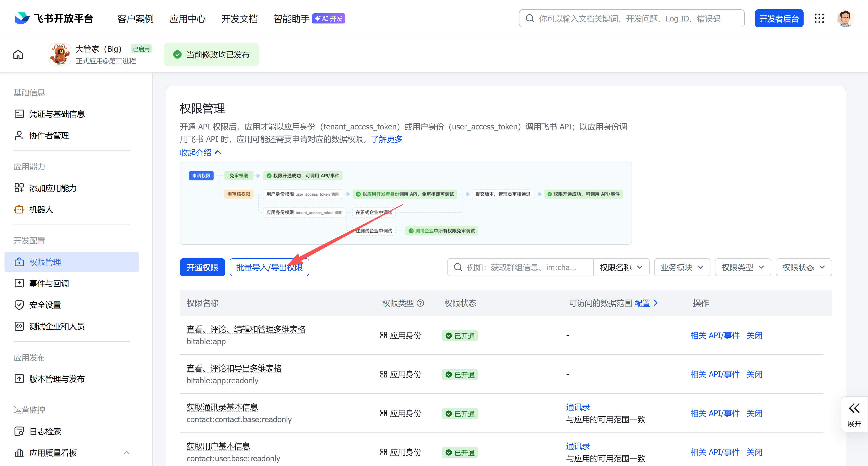Open the 了解更多 link

[x=387, y=139]
